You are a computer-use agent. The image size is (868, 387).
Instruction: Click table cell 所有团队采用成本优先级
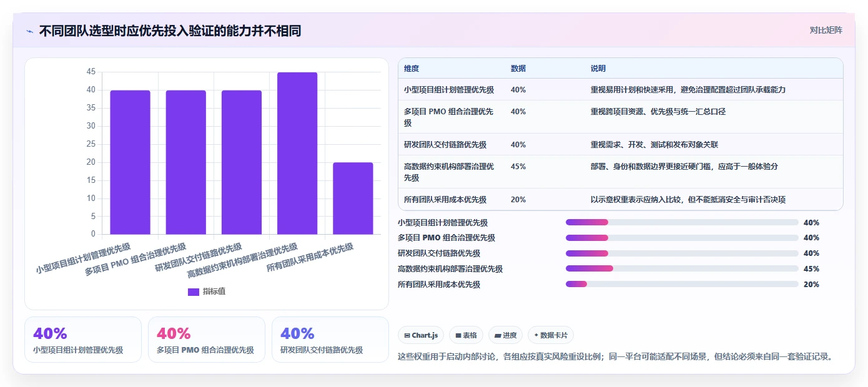click(445, 200)
